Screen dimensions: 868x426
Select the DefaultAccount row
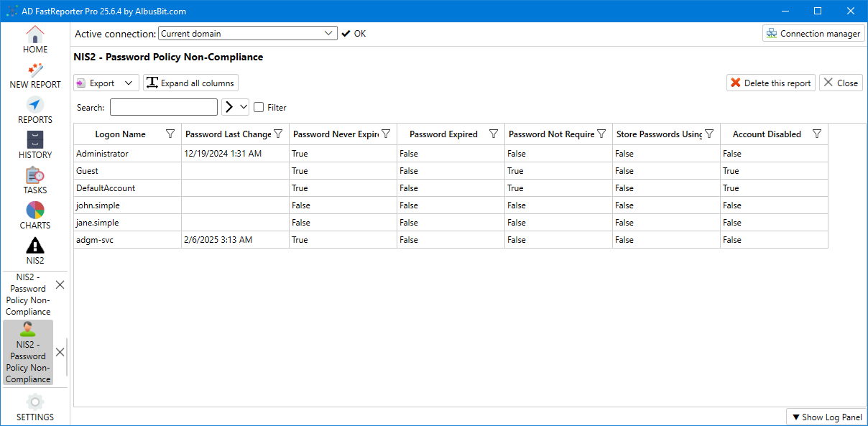[451, 188]
